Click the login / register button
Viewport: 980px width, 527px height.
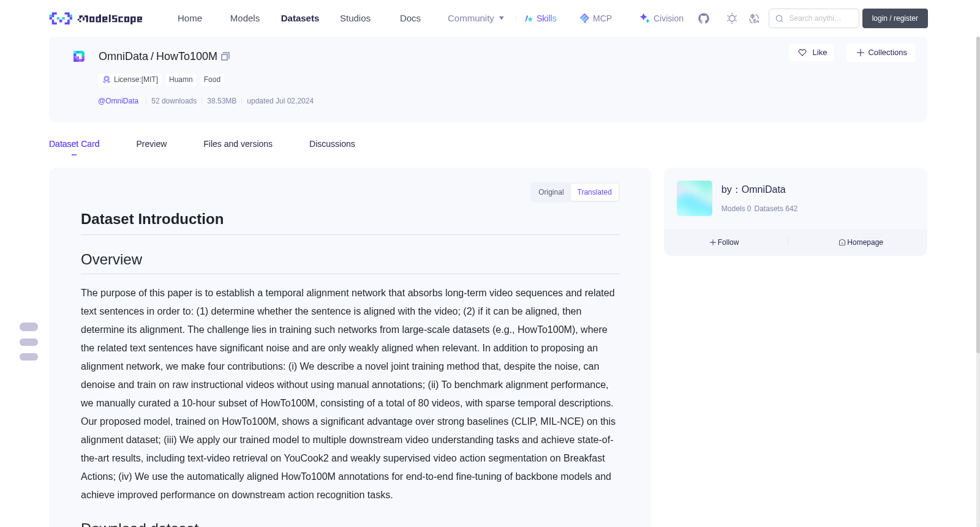point(895,18)
